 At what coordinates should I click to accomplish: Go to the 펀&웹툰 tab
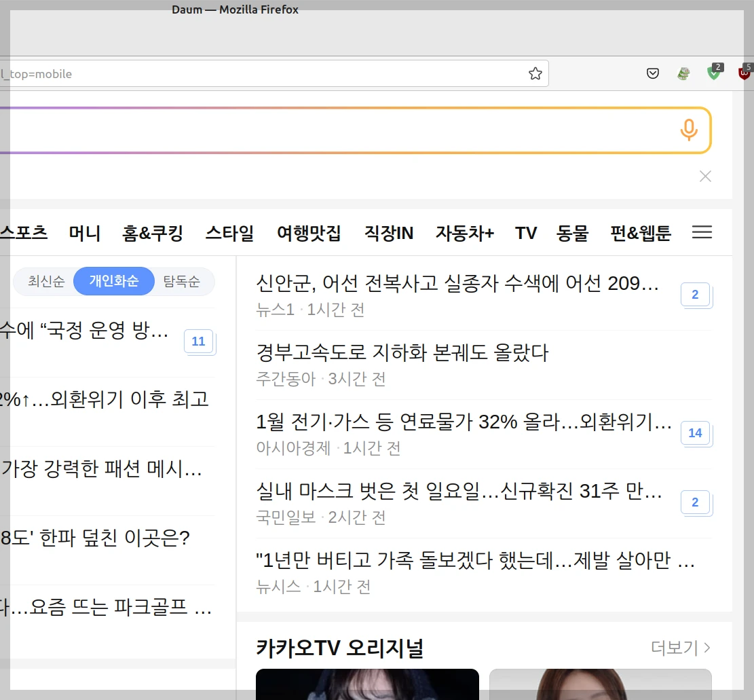click(641, 233)
